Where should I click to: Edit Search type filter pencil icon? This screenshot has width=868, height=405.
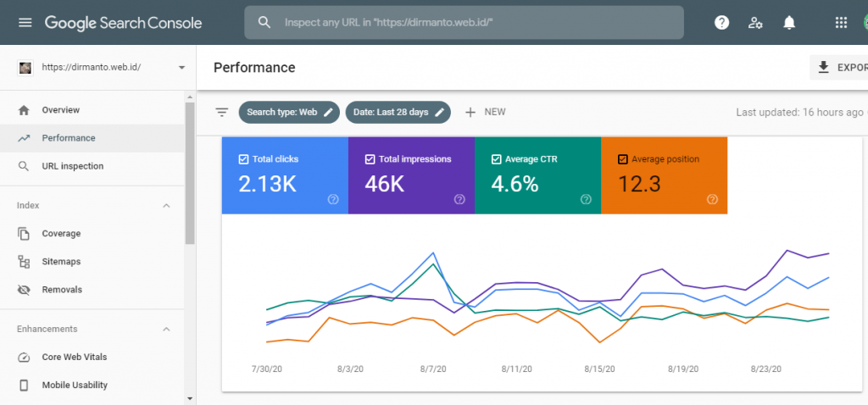pyautogui.click(x=328, y=113)
